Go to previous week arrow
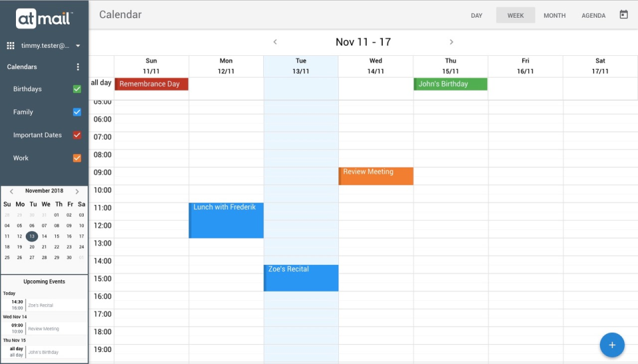The width and height of the screenshot is (638, 364). (275, 42)
